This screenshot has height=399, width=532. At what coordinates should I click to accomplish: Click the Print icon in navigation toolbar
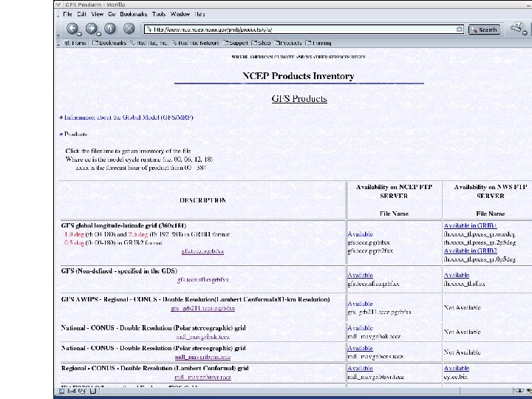click(516, 28)
